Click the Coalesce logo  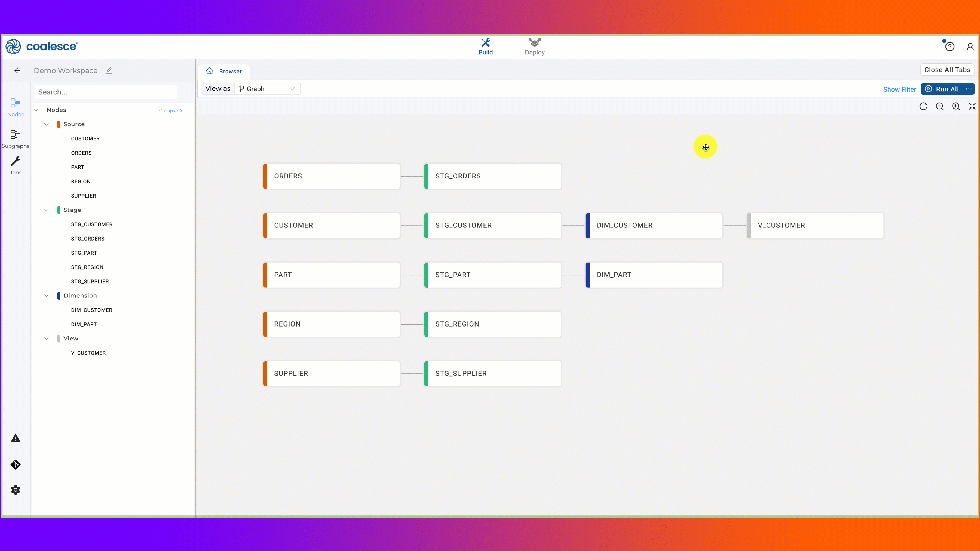(x=42, y=46)
